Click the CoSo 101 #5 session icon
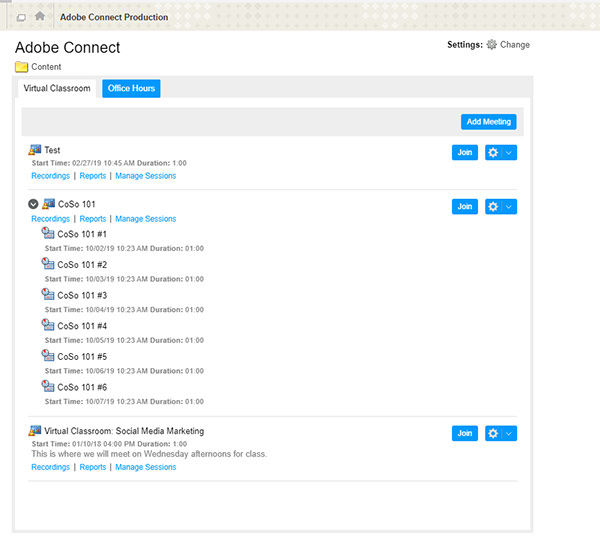600x537 pixels. point(48,356)
